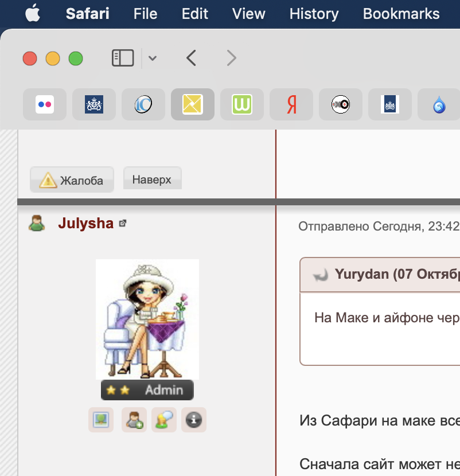Screen dimensions: 460x476
Task: Go forward to next page
Action: 231,58
